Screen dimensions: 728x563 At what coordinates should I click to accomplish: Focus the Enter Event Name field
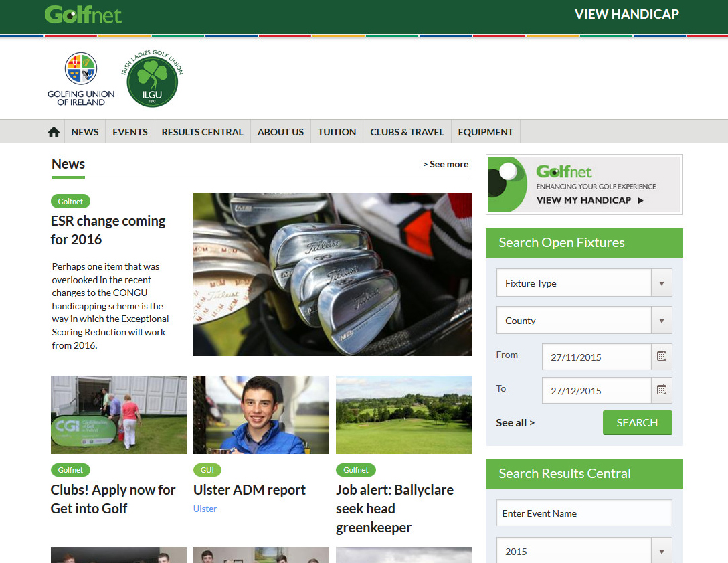click(x=583, y=513)
